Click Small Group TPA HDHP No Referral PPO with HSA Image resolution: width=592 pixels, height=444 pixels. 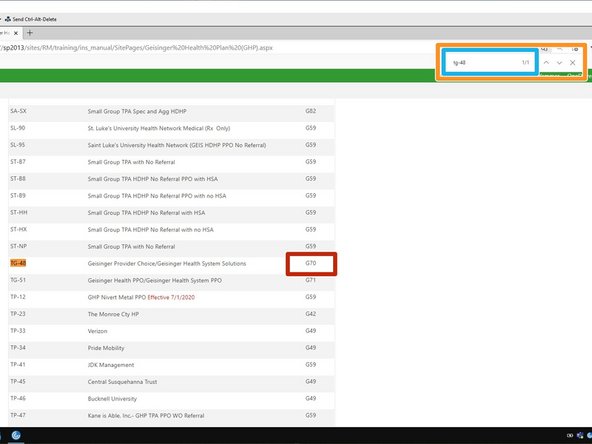coord(153,179)
